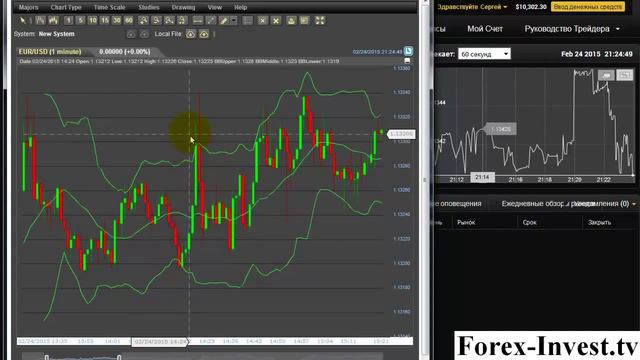Click the chart time axis date marker
This screenshot has height=360, width=640.
point(160,342)
